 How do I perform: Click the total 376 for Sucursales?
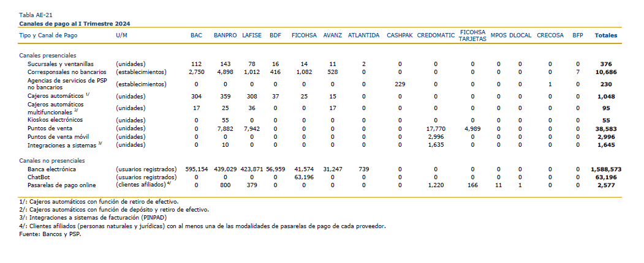pyautogui.click(x=606, y=64)
